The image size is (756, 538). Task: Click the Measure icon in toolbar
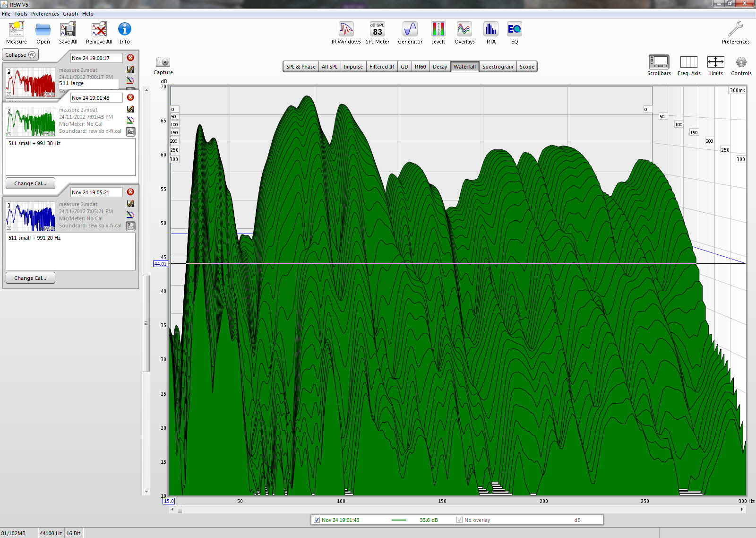[x=17, y=30]
